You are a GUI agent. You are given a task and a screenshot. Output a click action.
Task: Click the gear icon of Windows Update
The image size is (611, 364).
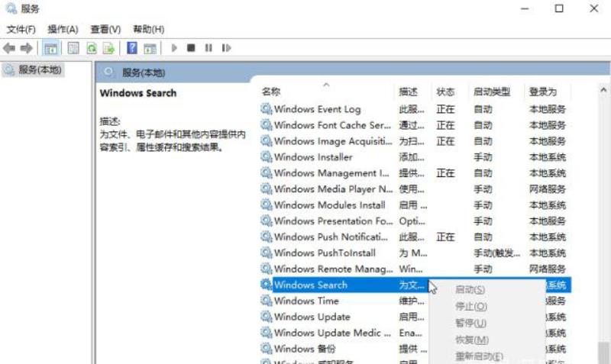click(266, 317)
